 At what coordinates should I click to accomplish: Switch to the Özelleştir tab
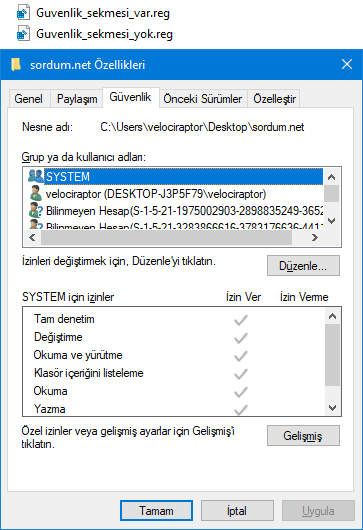pos(274,99)
